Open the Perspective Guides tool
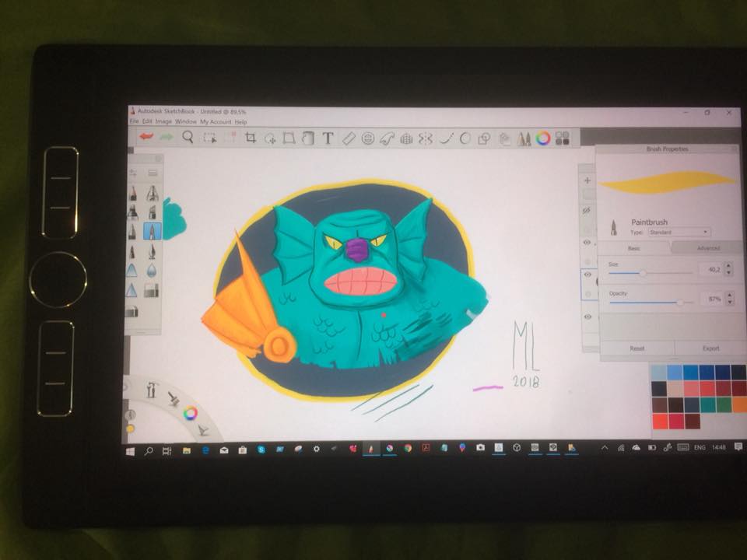This screenshot has width=747, height=560. [x=406, y=138]
